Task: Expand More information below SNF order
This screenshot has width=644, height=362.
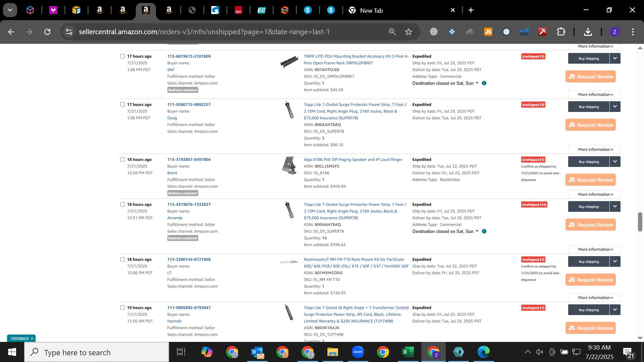Action: tap(595, 95)
